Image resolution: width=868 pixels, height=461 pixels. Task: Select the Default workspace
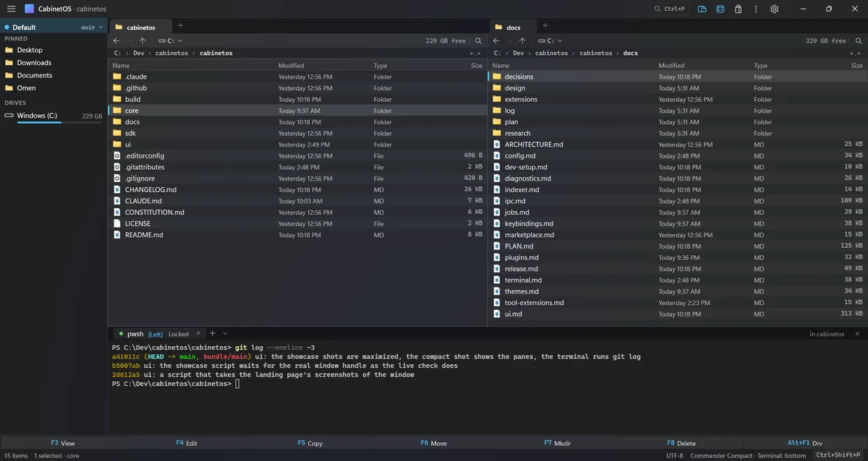click(x=24, y=27)
